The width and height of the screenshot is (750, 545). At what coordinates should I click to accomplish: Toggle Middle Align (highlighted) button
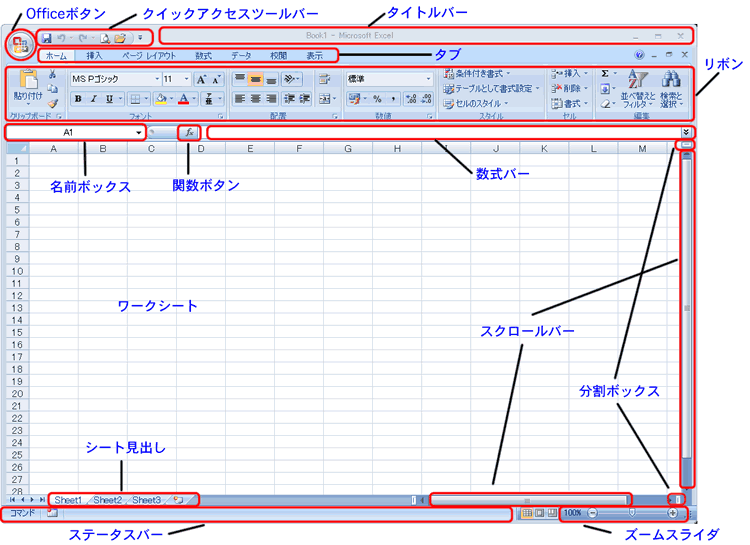pos(255,79)
